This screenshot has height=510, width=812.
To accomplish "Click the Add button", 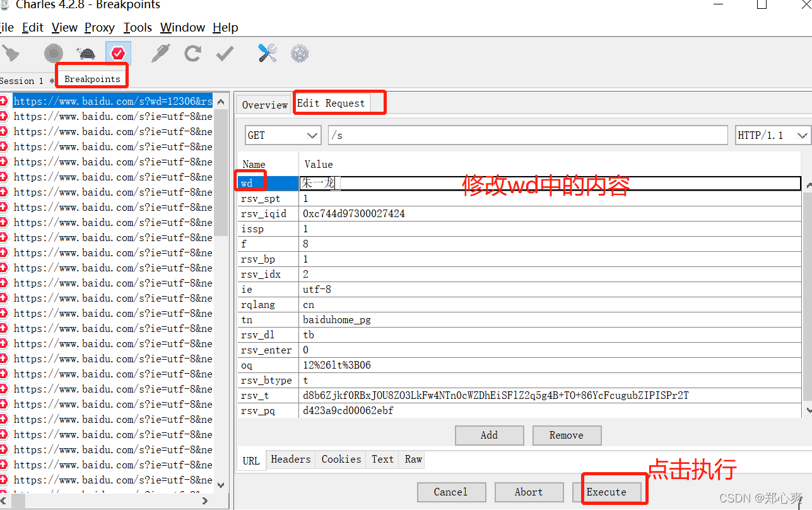I will tap(489, 435).
